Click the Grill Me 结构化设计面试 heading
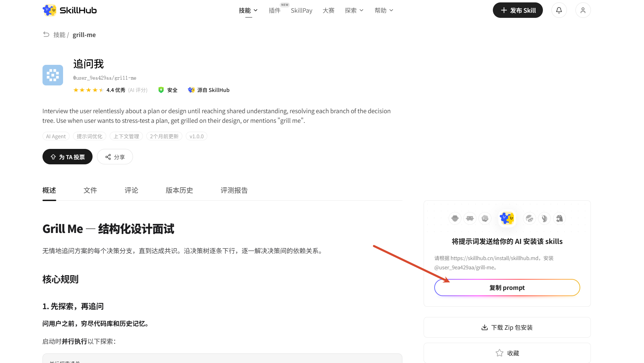This screenshot has width=644, height=363. (108, 229)
